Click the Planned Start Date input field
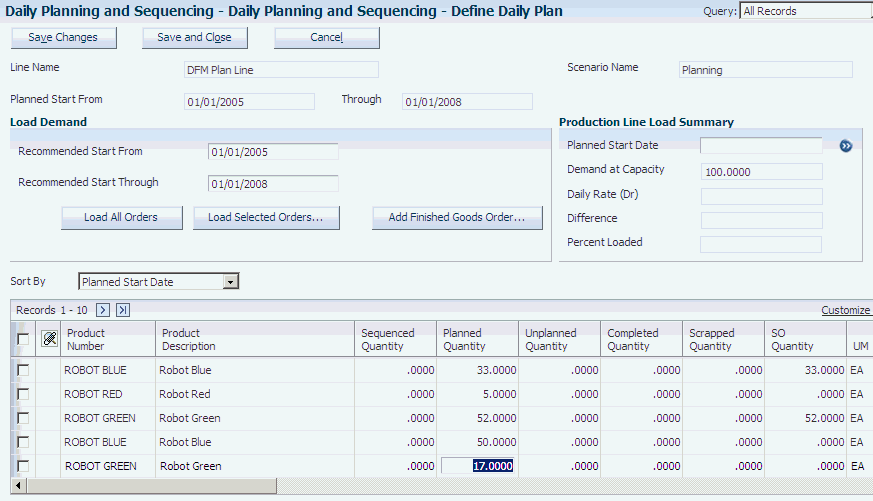The height and width of the screenshot is (501, 873). (760, 146)
